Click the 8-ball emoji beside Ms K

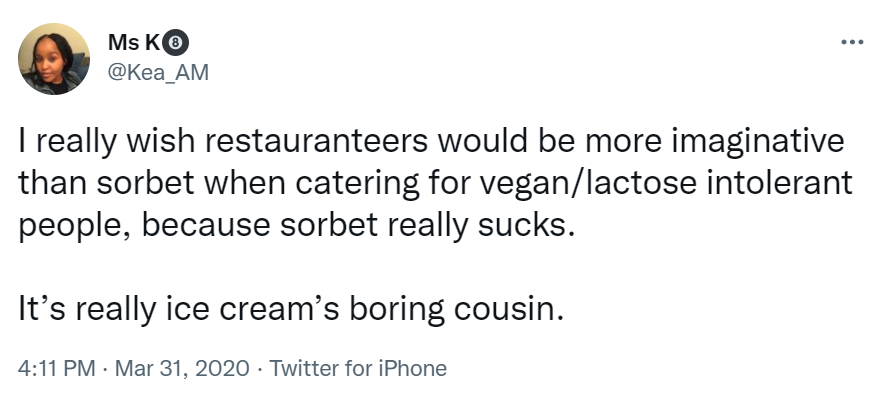coord(176,43)
